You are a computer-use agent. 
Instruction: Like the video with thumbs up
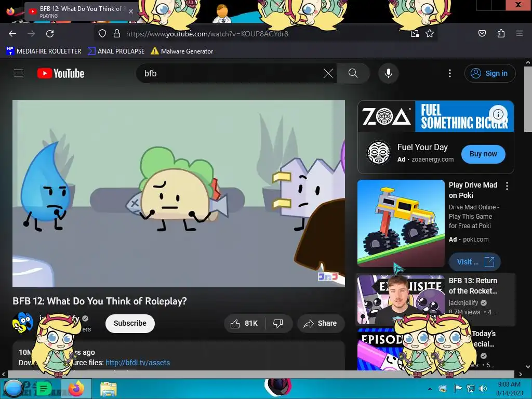pyautogui.click(x=245, y=323)
